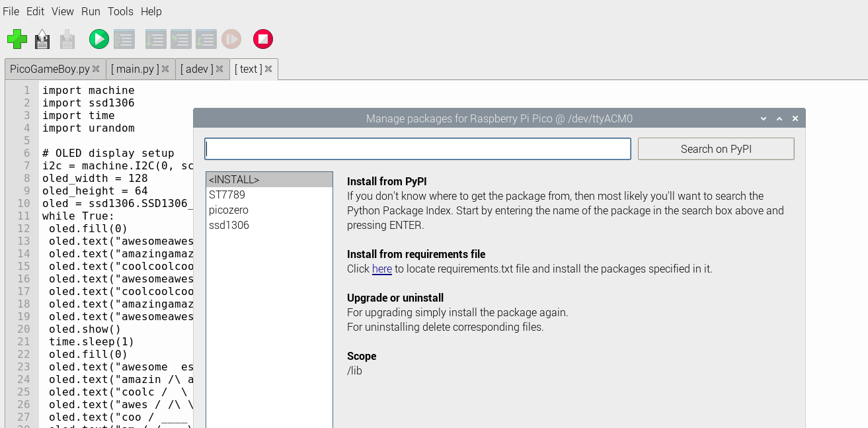The width and height of the screenshot is (868, 428).
Task: Focus the package name search field
Action: coord(418,149)
